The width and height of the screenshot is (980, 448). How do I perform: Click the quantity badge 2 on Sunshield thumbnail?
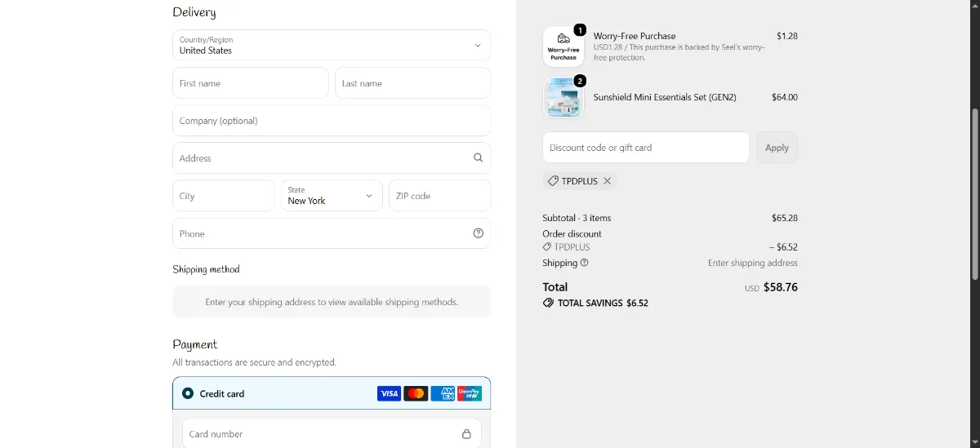[x=580, y=81]
